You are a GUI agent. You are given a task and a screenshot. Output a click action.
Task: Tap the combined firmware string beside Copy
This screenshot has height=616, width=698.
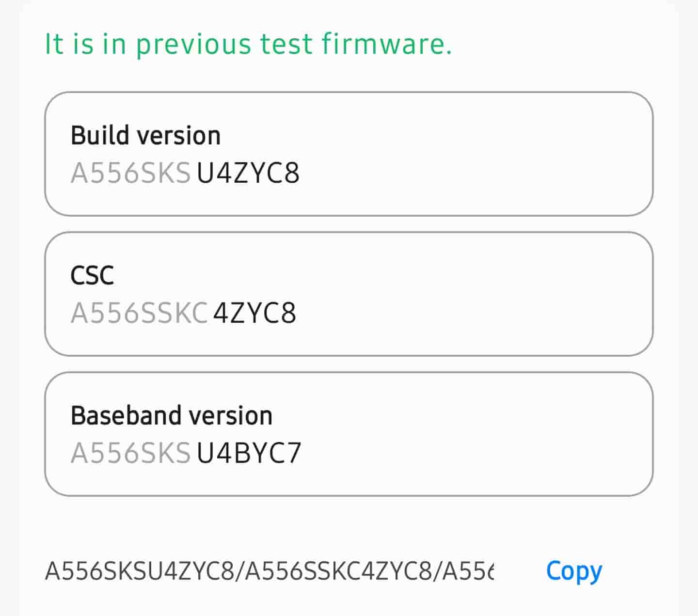[x=270, y=571]
